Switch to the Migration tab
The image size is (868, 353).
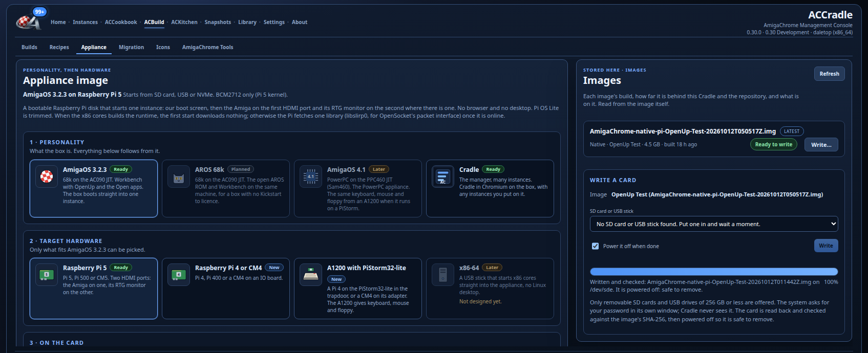131,47
